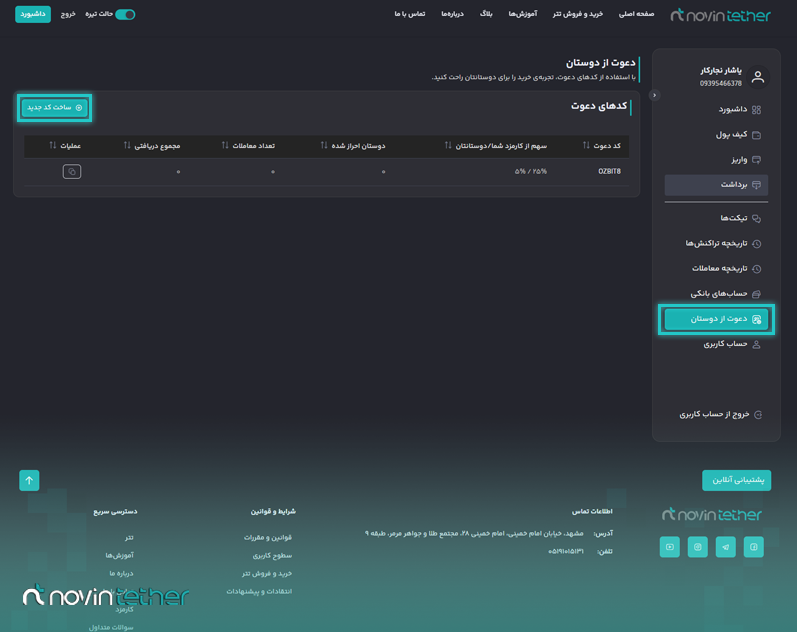Open تتر link under دسترسی سریع
The image size is (797, 632).
pos(129,537)
